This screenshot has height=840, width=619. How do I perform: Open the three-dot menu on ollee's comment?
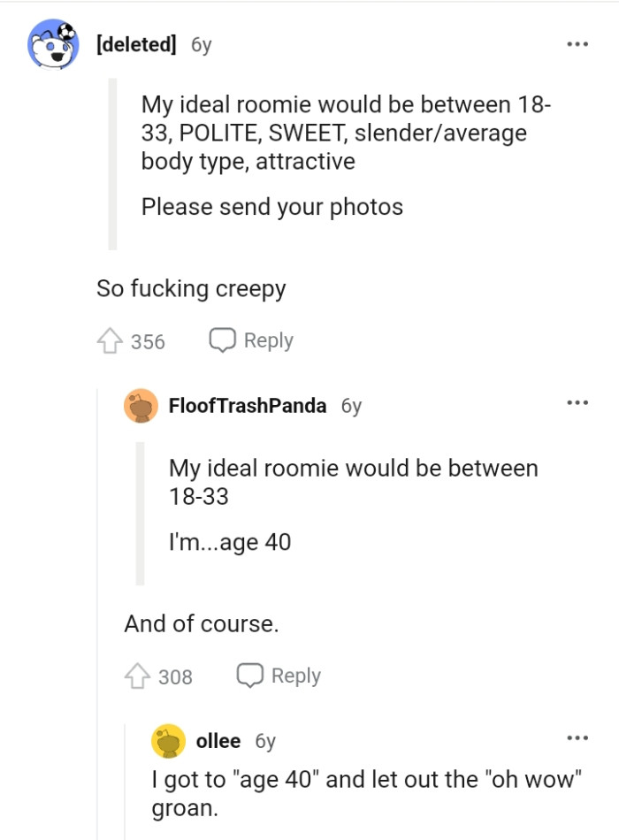click(x=576, y=737)
